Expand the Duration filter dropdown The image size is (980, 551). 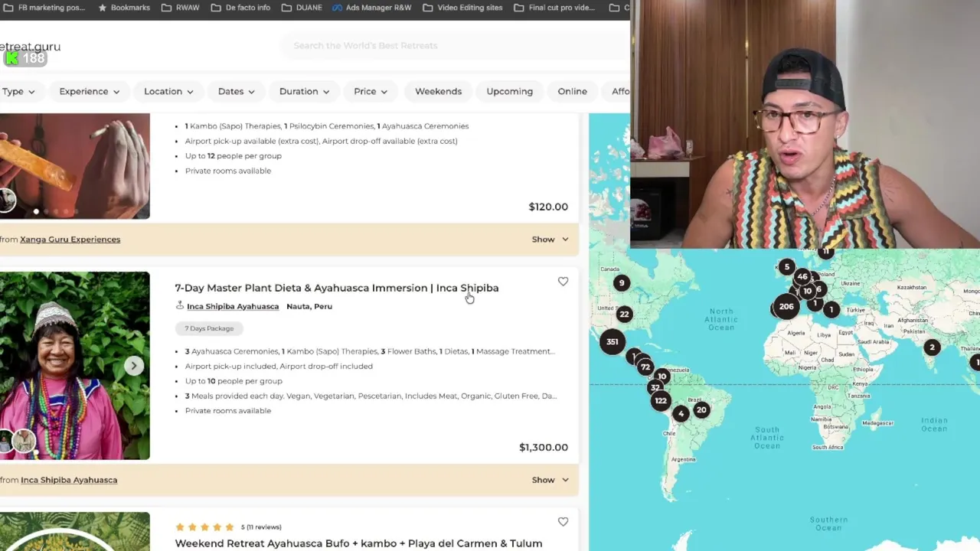click(x=304, y=91)
